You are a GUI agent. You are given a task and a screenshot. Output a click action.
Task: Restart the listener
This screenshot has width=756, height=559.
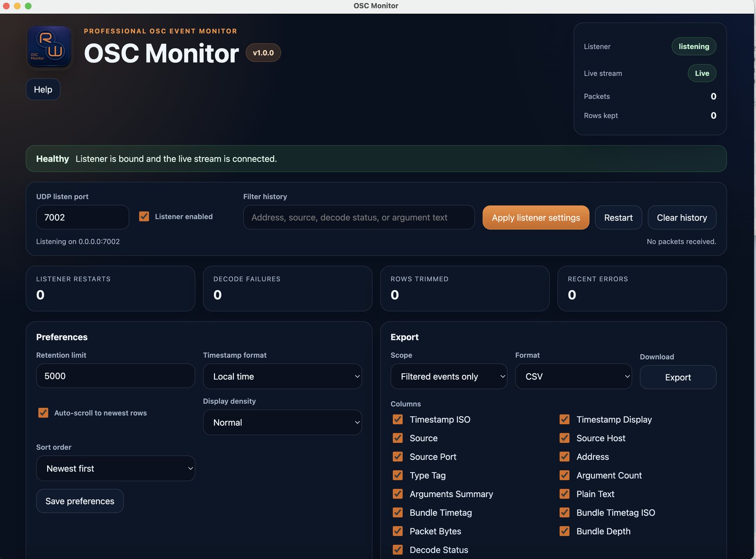[x=618, y=217]
